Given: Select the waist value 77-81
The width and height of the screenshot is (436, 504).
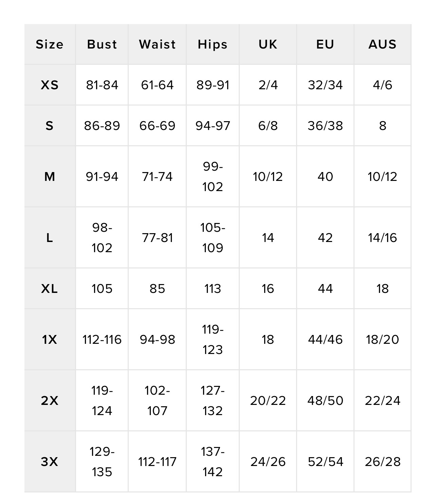Looking at the screenshot, I should (157, 238).
